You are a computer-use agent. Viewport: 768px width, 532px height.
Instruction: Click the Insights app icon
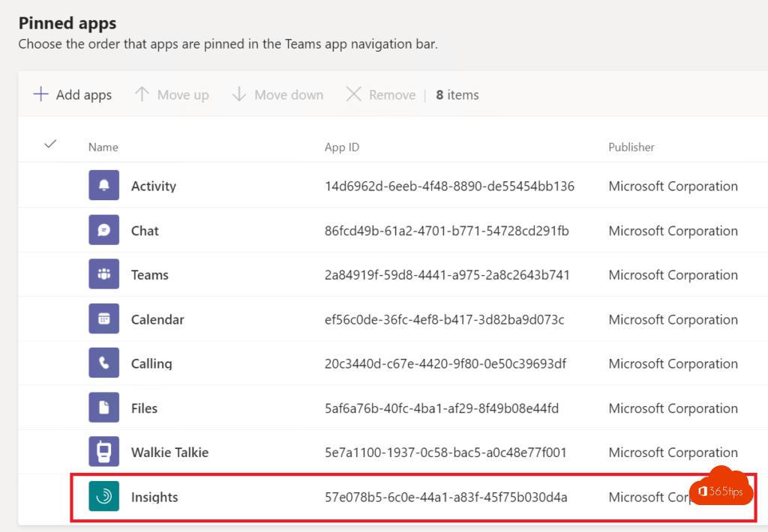[x=103, y=496]
